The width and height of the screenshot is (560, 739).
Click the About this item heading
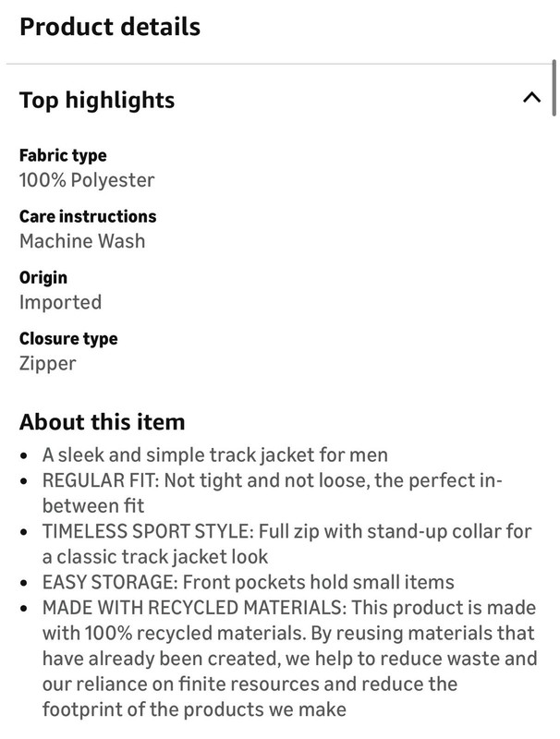(103, 422)
